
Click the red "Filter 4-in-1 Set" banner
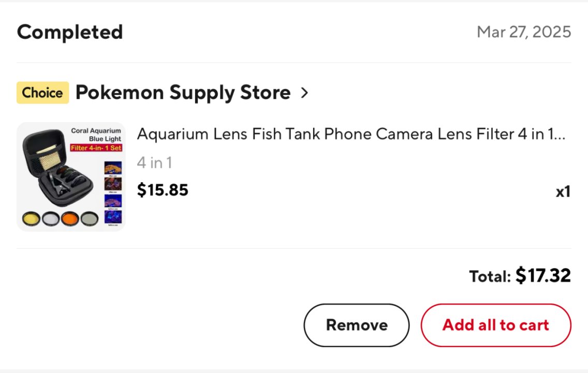coord(96,148)
